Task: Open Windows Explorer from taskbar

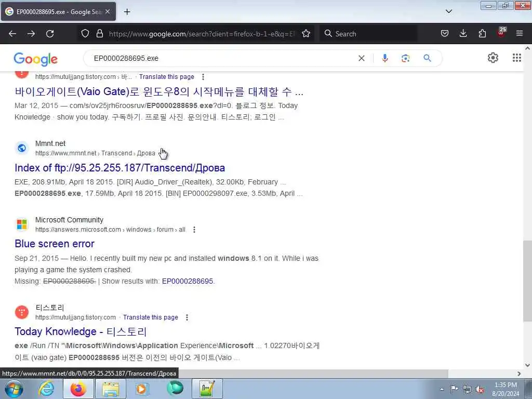Action: click(111, 389)
